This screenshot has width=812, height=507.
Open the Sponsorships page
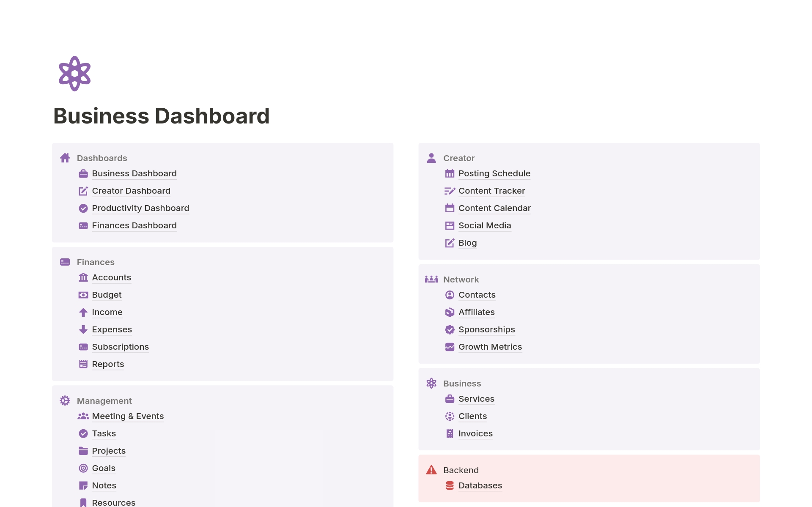(486, 329)
